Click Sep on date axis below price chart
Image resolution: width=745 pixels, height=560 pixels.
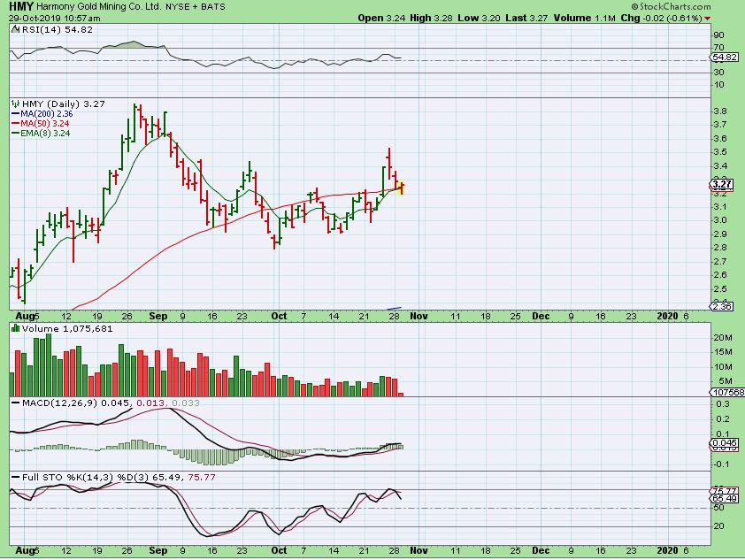(157, 316)
